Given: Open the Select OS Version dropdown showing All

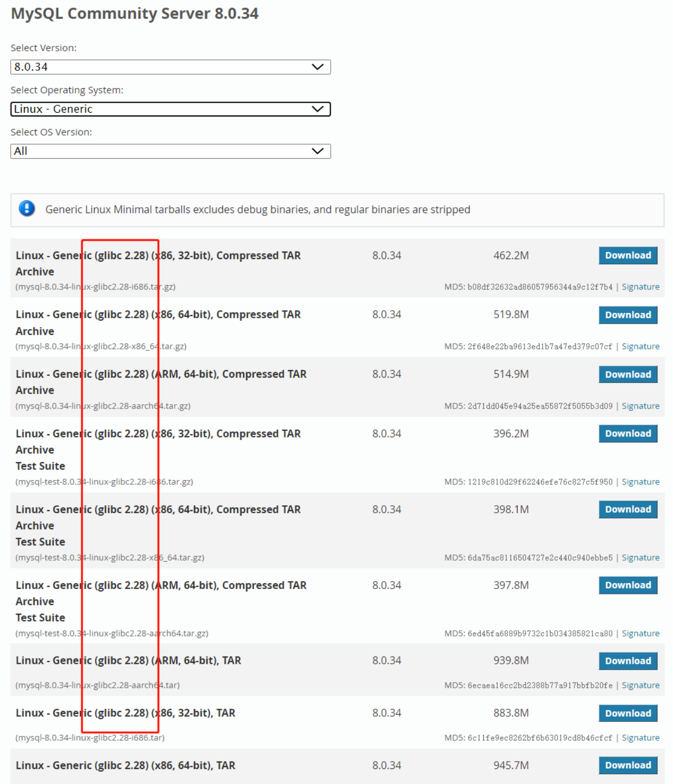Looking at the screenshot, I should coord(170,151).
